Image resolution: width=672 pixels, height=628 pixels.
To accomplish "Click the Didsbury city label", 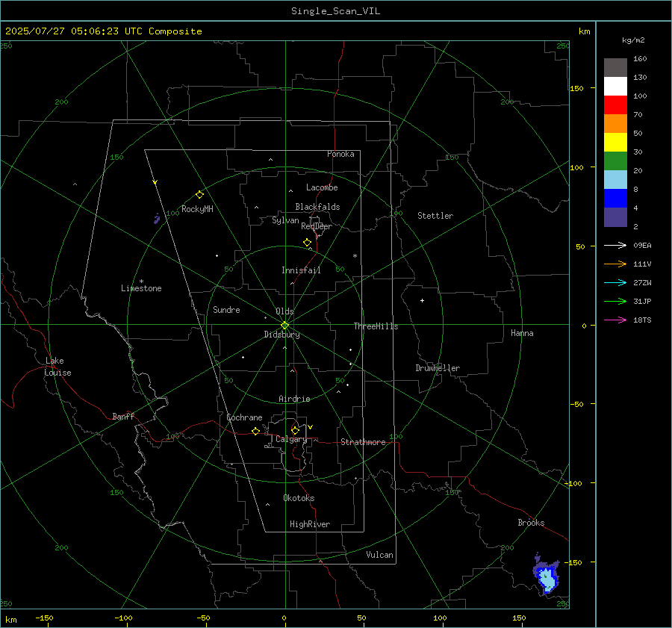I will [281, 335].
